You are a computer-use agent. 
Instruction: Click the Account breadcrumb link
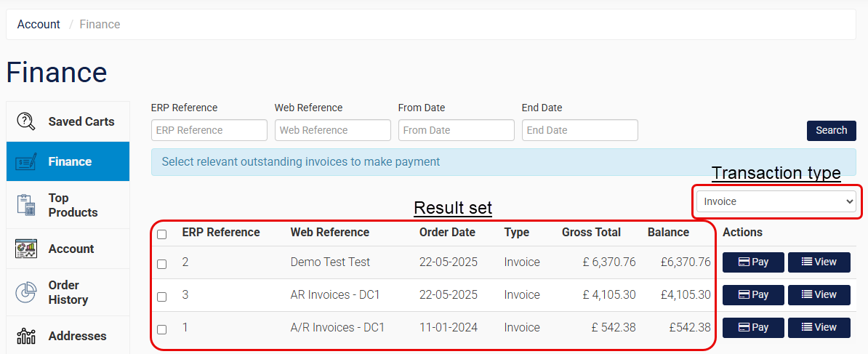tap(39, 25)
